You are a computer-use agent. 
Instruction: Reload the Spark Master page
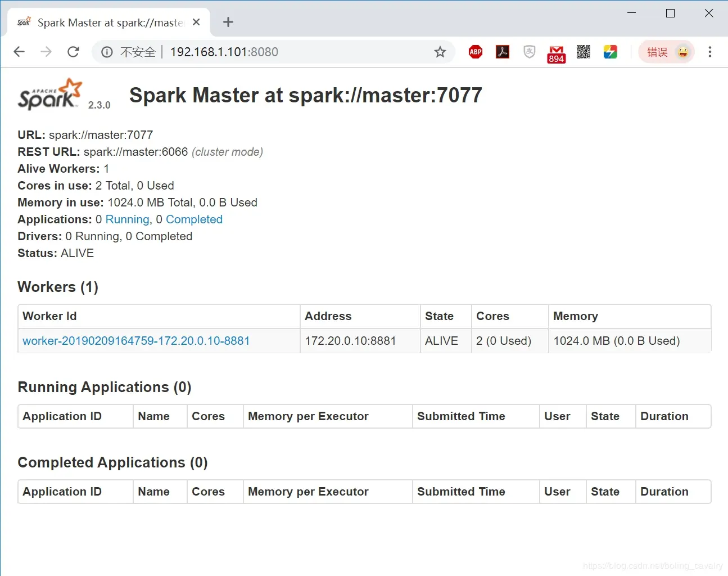click(73, 52)
